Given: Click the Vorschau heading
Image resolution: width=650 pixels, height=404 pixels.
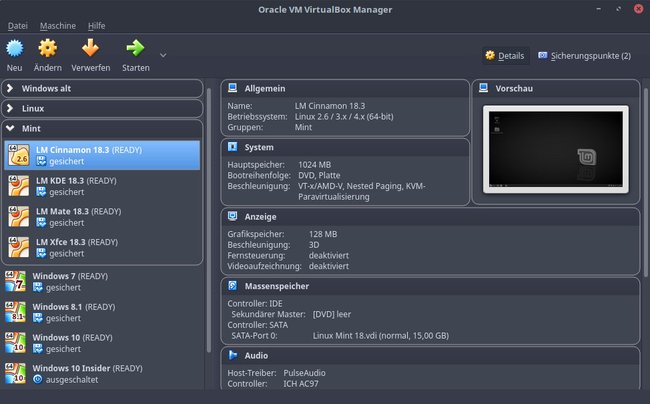Looking at the screenshot, I should click(514, 89).
